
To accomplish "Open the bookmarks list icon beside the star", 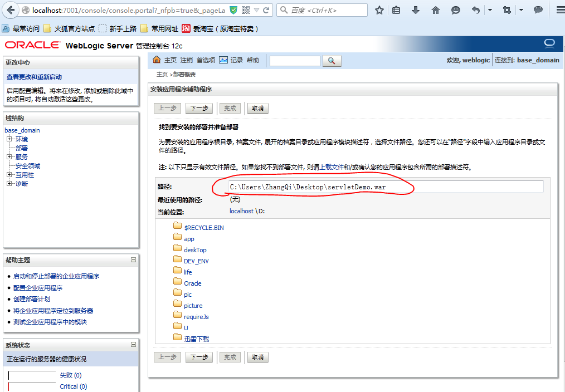I will (396, 10).
